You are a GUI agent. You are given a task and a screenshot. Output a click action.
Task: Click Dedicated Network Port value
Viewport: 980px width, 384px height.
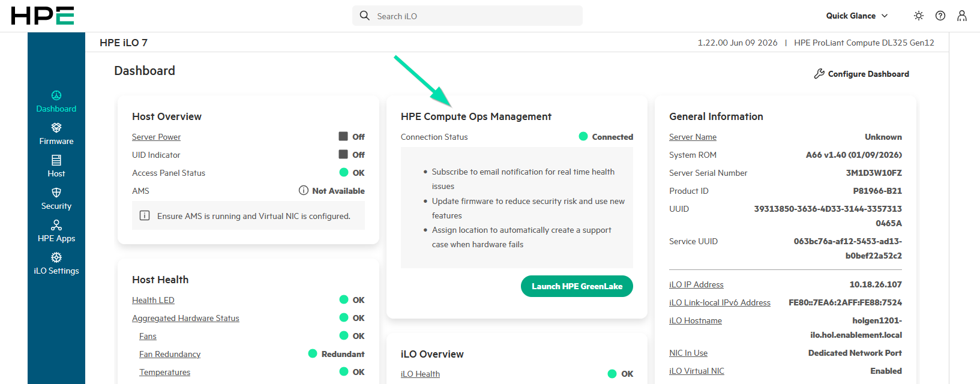tap(855, 353)
